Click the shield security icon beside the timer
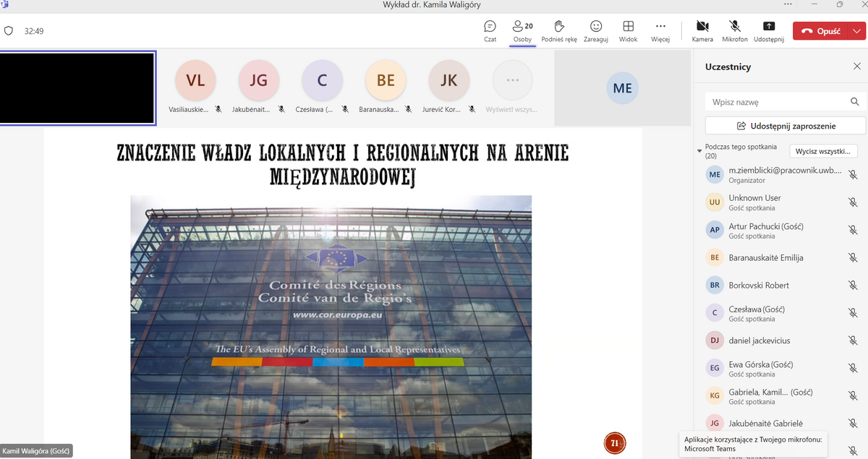This screenshot has width=868, height=459. [9, 31]
